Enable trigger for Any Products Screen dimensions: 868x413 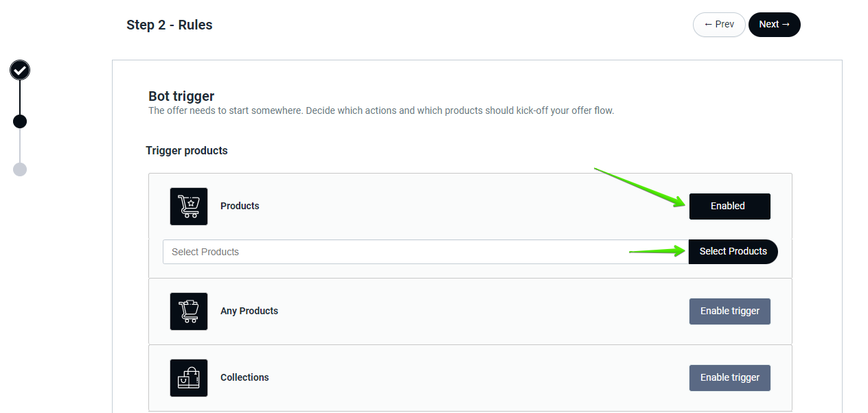(x=729, y=311)
